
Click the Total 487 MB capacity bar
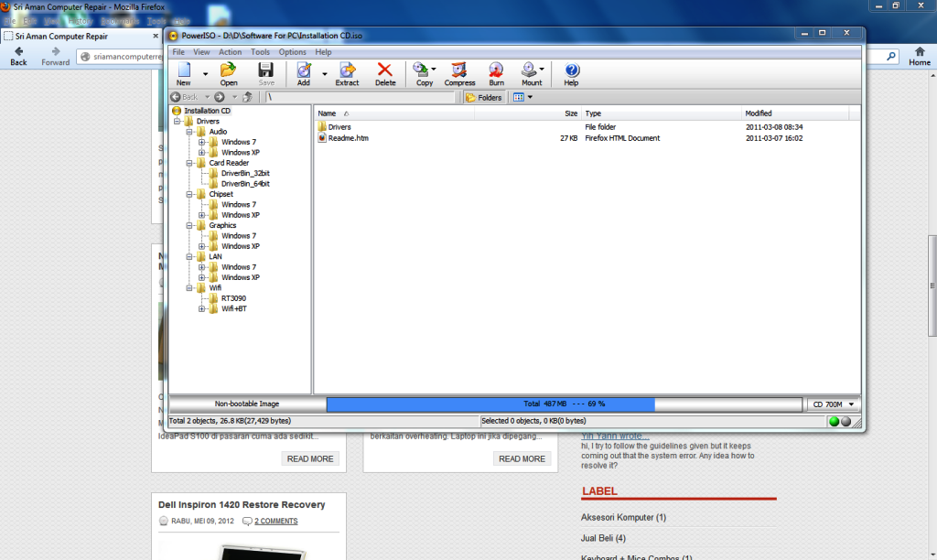(x=564, y=404)
